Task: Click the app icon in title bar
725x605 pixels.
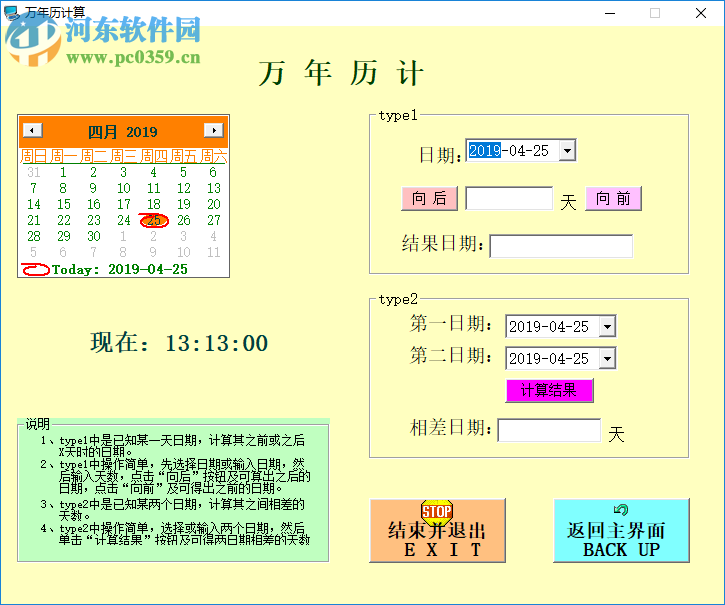Action: 12,12
